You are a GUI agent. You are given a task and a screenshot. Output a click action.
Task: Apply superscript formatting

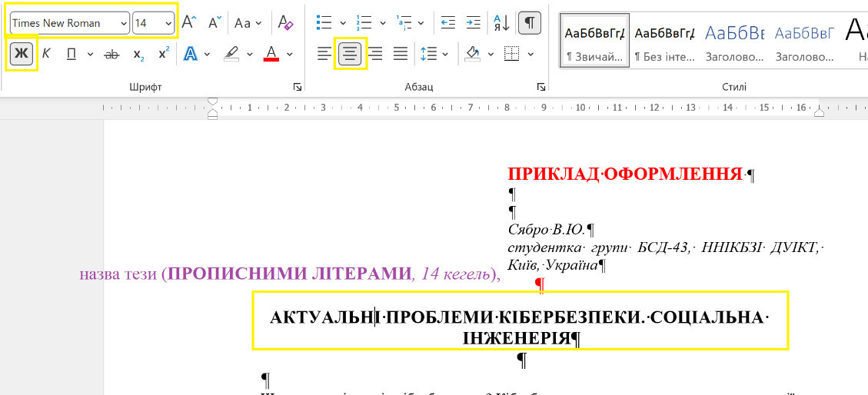click(164, 55)
